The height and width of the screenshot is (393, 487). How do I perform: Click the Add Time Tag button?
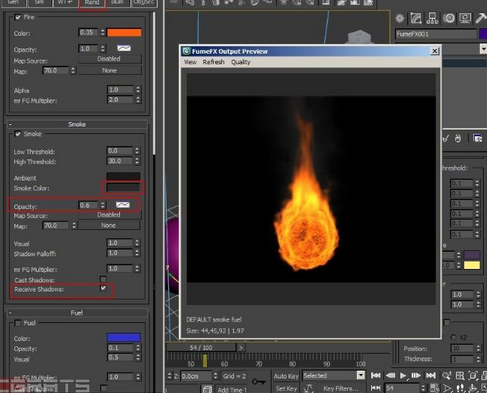[232, 389]
